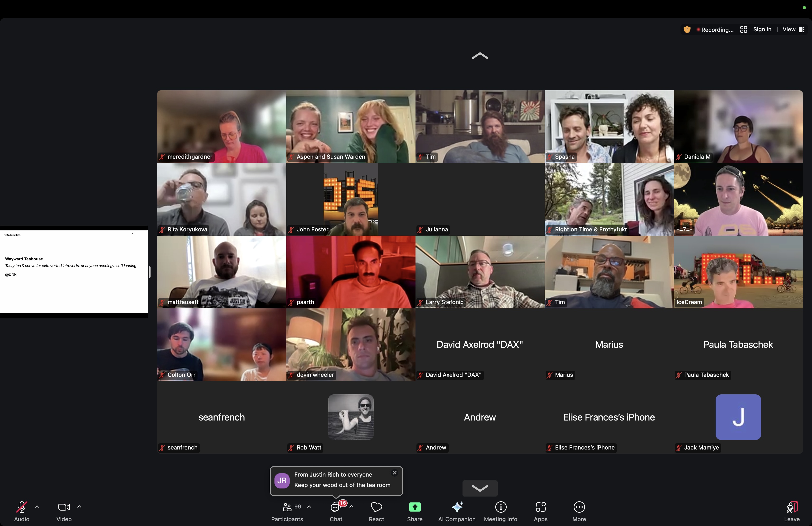This screenshot has width=812, height=526.
Task: Open the Participants panel
Action: point(287,507)
